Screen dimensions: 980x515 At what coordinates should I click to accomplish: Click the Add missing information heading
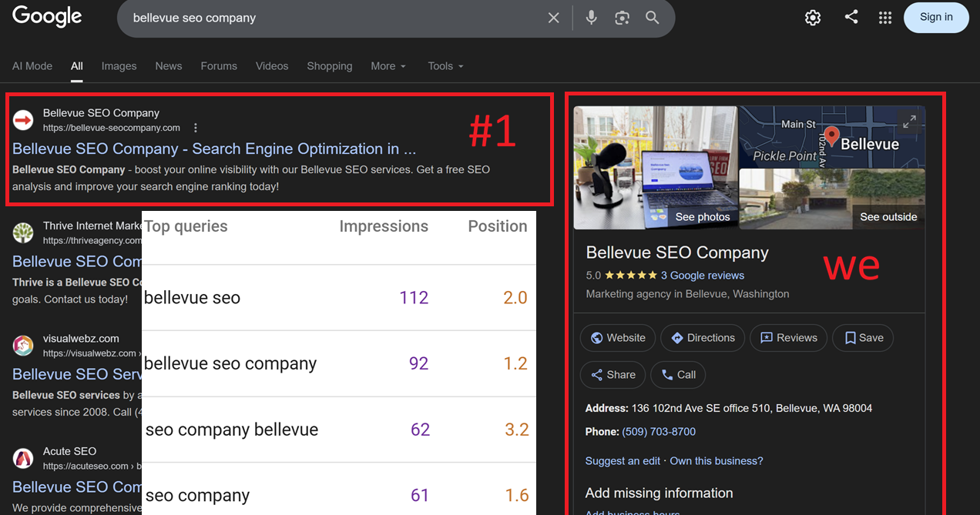[x=659, y=493]
